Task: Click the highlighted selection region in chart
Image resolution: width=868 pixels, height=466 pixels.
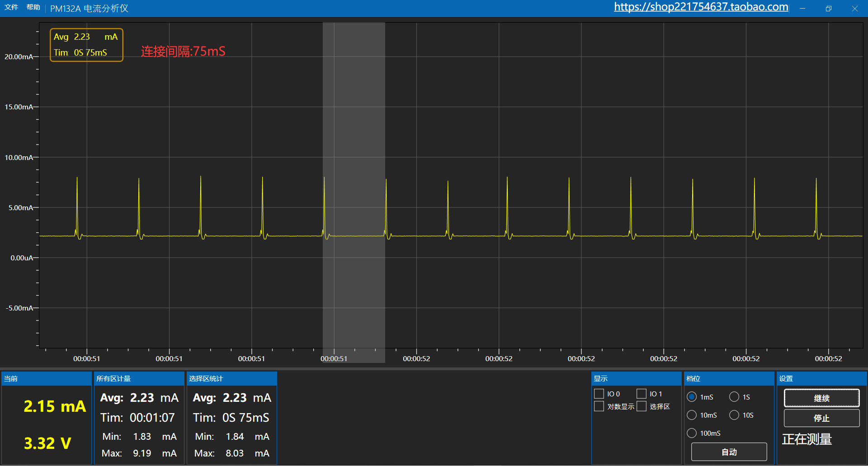Action: (354, 192)
